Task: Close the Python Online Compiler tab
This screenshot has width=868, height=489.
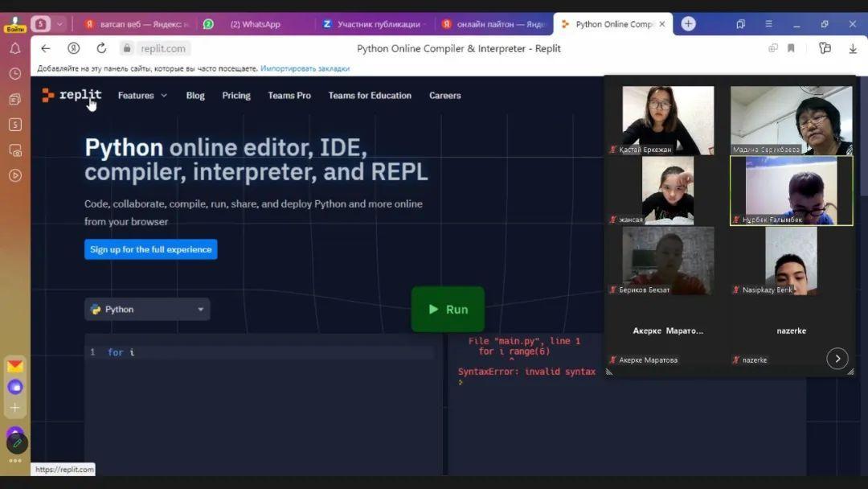Action: point(662,24)
